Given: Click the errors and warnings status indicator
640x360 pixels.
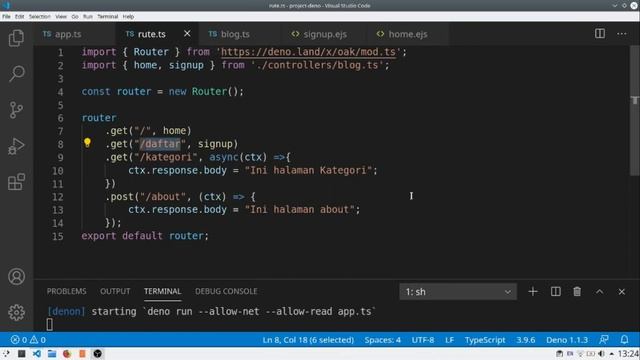Looking at the screenshot, I should (x=28, y=340).
